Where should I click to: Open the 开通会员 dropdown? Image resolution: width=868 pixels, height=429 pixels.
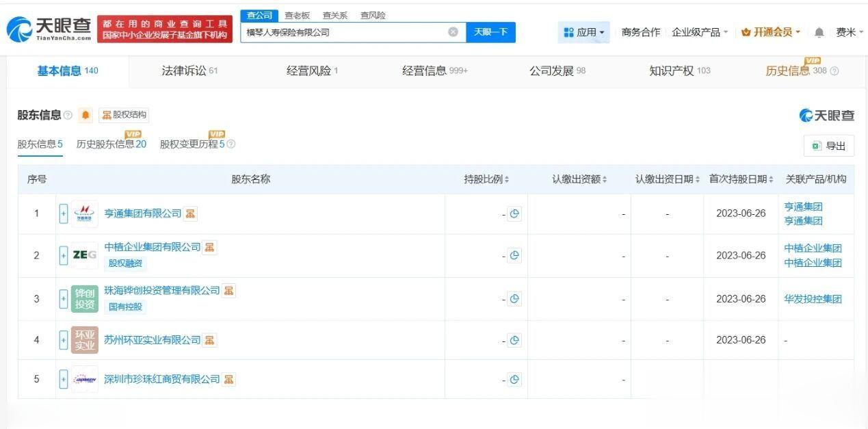point(771,32)
